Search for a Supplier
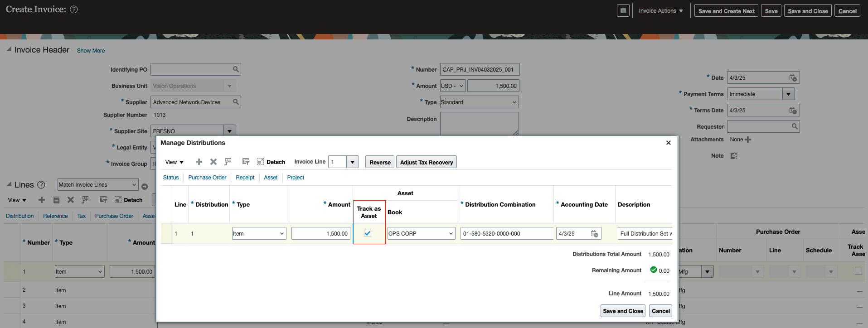This screenshot has height=328, width=868. (x=236, y=102)
